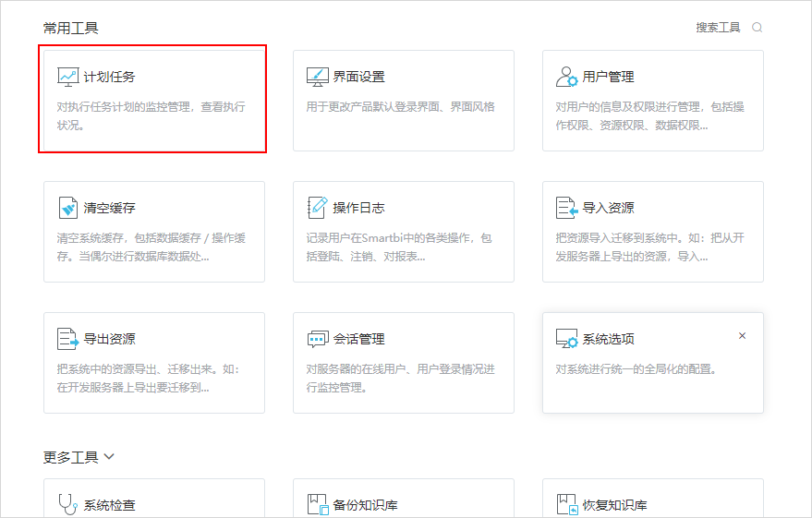Collapse the 更多工具 section chevron
The width and height of the screenshot is (812, 518).
109,456
